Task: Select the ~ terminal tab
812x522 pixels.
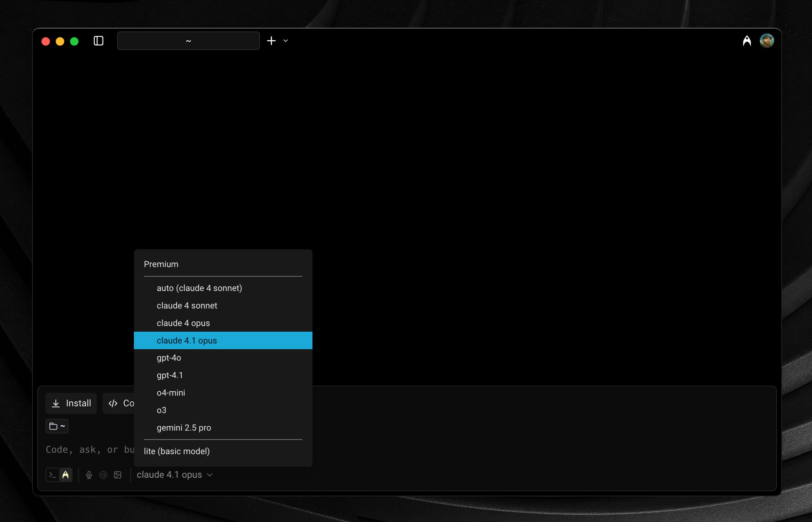Action: click(x=188, y=41)
